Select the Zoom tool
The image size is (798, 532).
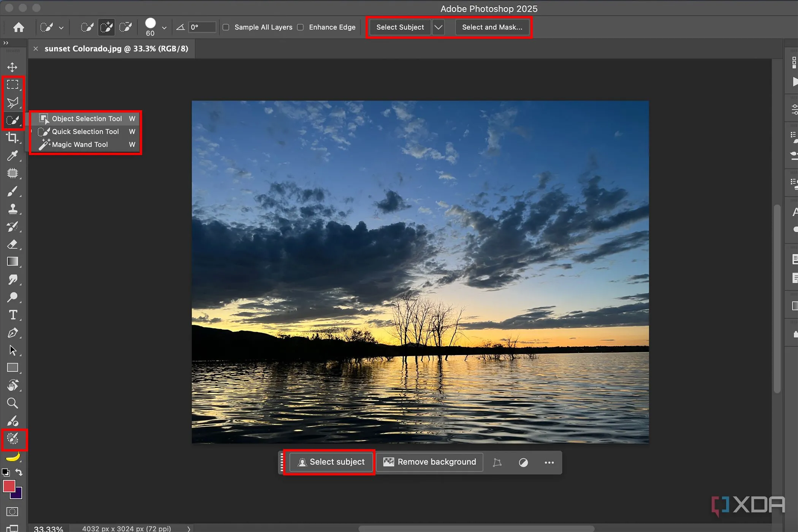click(x=13, y=403)
